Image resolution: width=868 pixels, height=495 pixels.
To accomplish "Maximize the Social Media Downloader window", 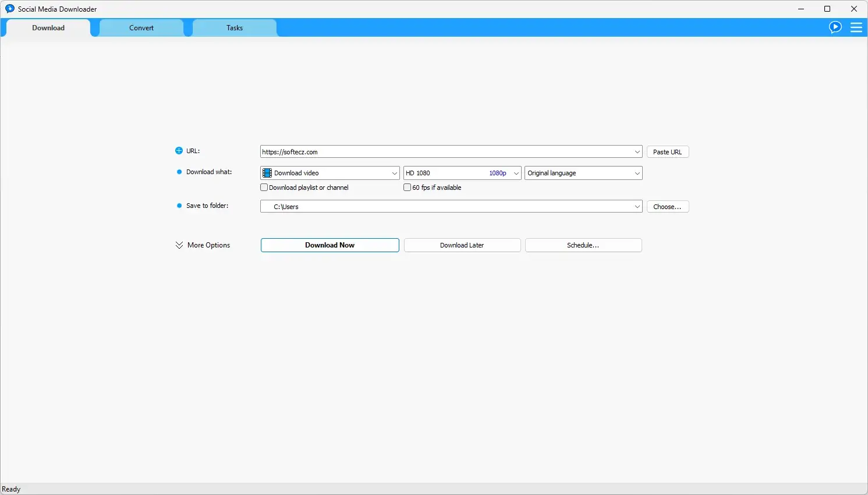I will (827, 9).
